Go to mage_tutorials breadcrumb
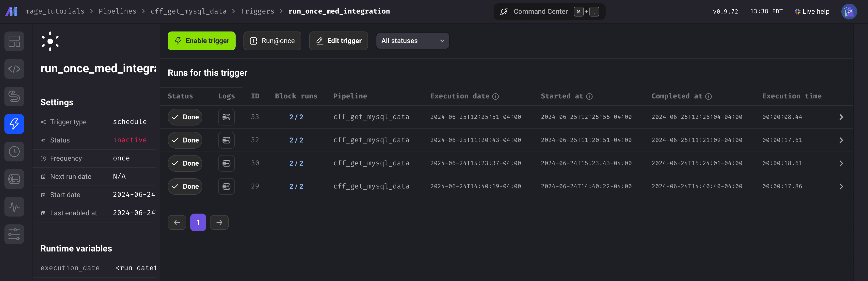This screenshot has height=281, width=868. 55,11
